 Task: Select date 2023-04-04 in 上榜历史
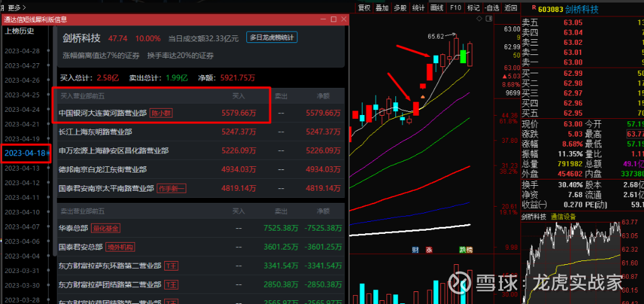[x=22, y=256]
